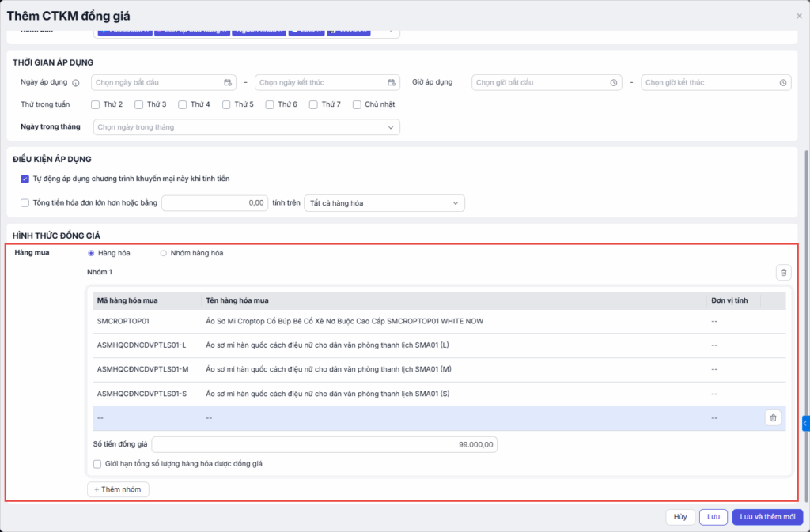Delete the empty highlighted product row
Image resolution: width=810 pixels, height=532 pixels.
[773, 418]
